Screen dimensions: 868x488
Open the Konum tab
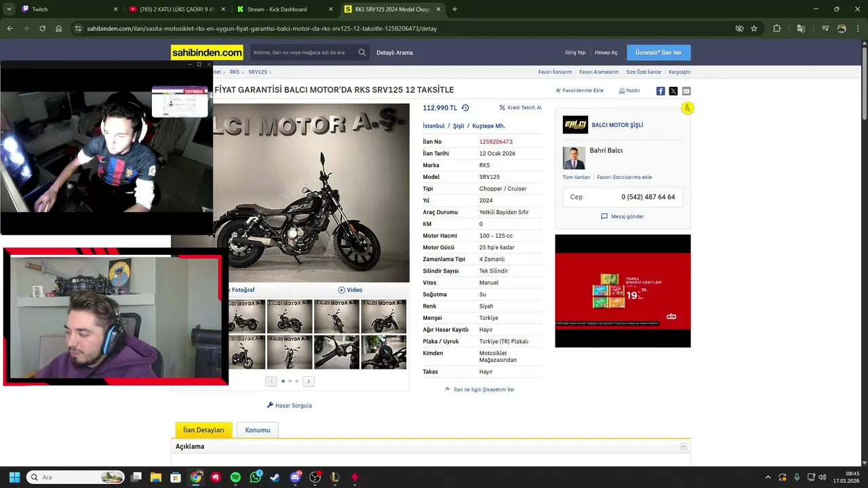click(x=258, y=430)
